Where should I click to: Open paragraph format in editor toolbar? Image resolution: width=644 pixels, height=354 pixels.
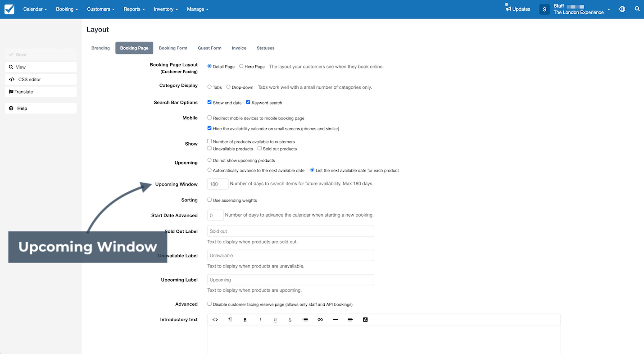pyautogui.click(x=230, y=320)
